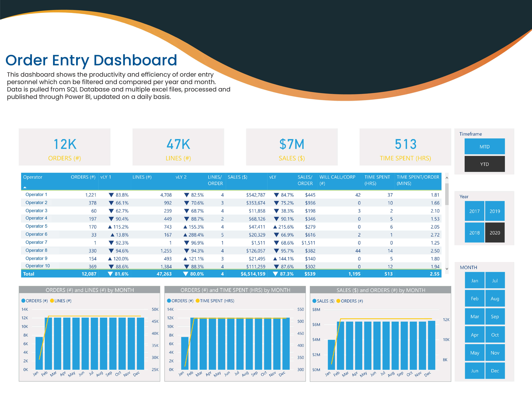The width and height of the screenshot is (532, 403).
Task: Select the Operator 10 row
Action: 231,266
